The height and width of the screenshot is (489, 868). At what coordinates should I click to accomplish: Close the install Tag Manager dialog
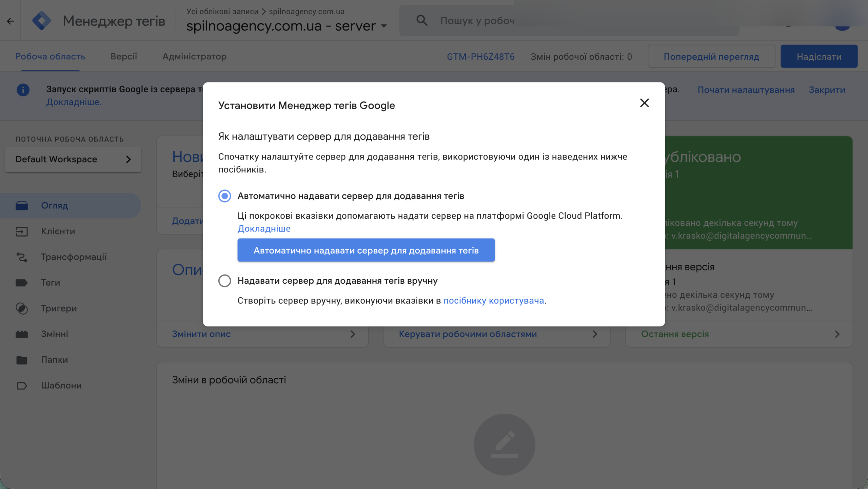644,103
